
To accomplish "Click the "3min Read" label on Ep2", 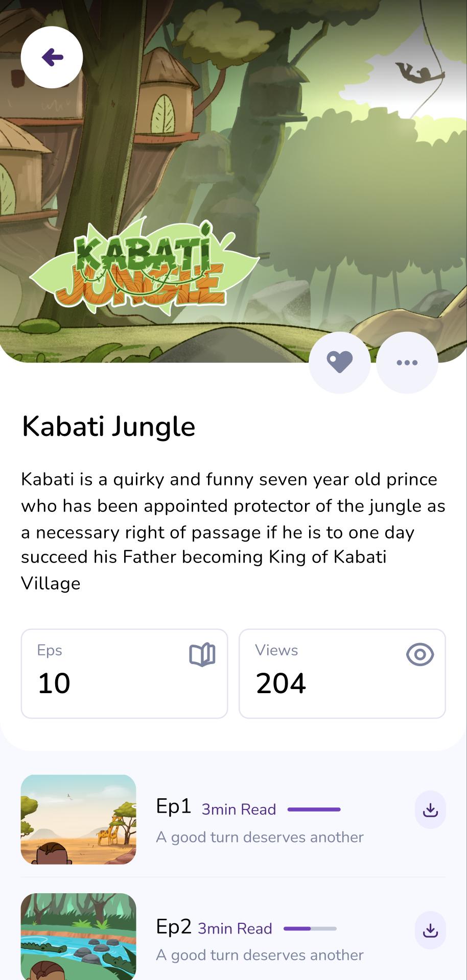I will [x=235, y=928].
